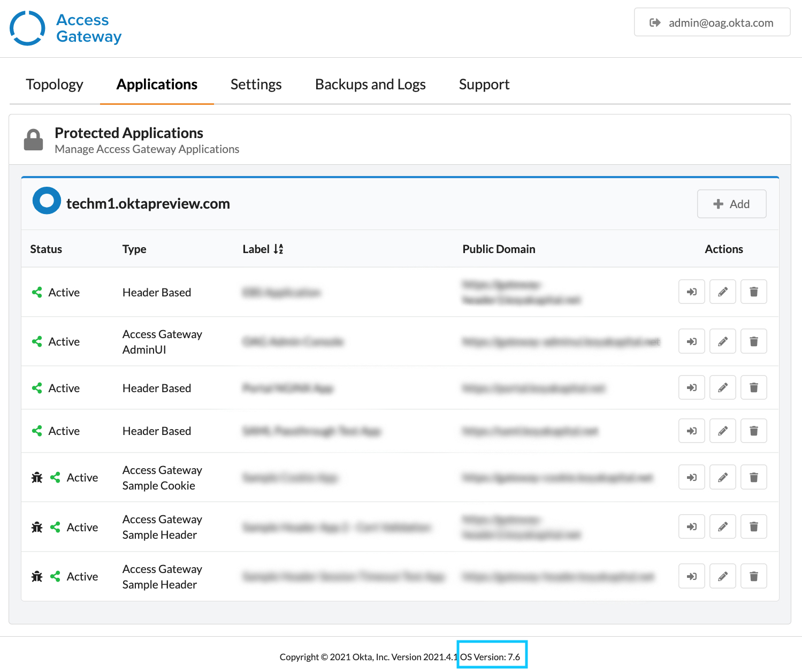
Task: Open the Topology tab
Action: tap(55, 85)
